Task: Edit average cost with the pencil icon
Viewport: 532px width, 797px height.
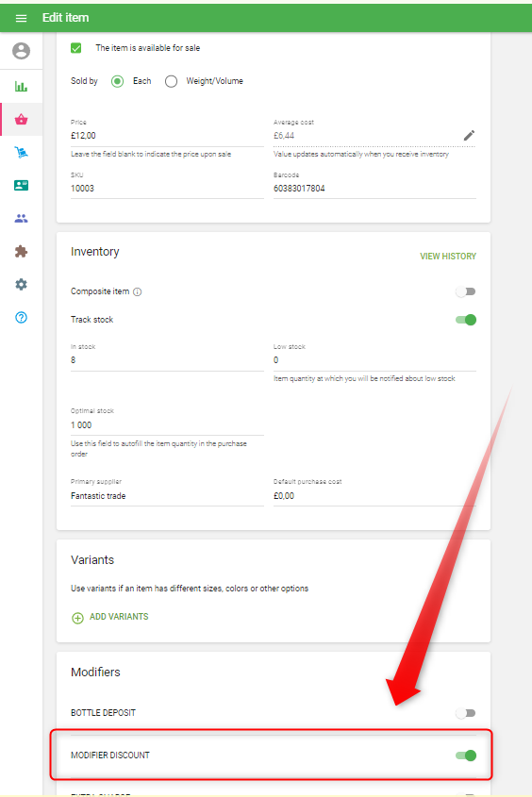Action: (x=469, y=135)
